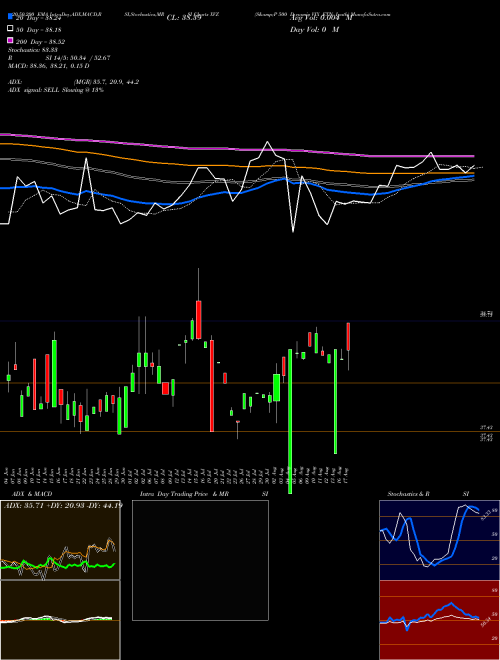The height and width of the screenshot is (660, 500).
Task: Click the ADX (MGR) values line
Action: [x=74, y=82]
